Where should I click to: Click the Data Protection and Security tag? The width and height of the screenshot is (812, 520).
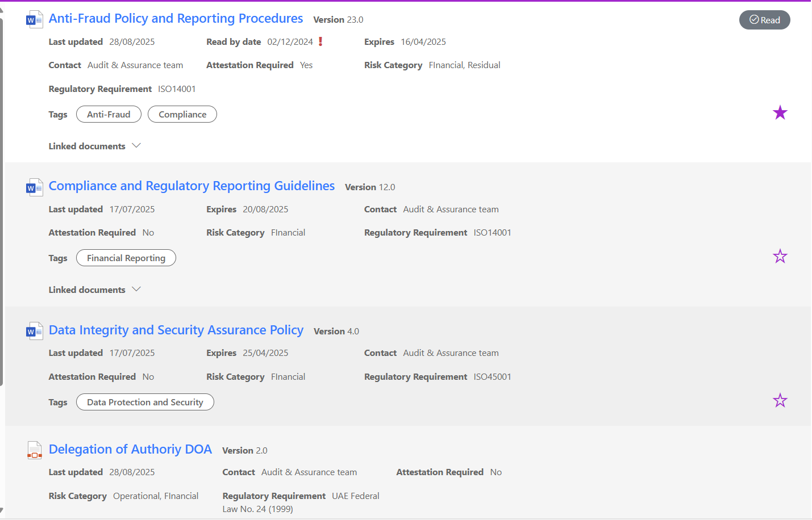[145, 402]
